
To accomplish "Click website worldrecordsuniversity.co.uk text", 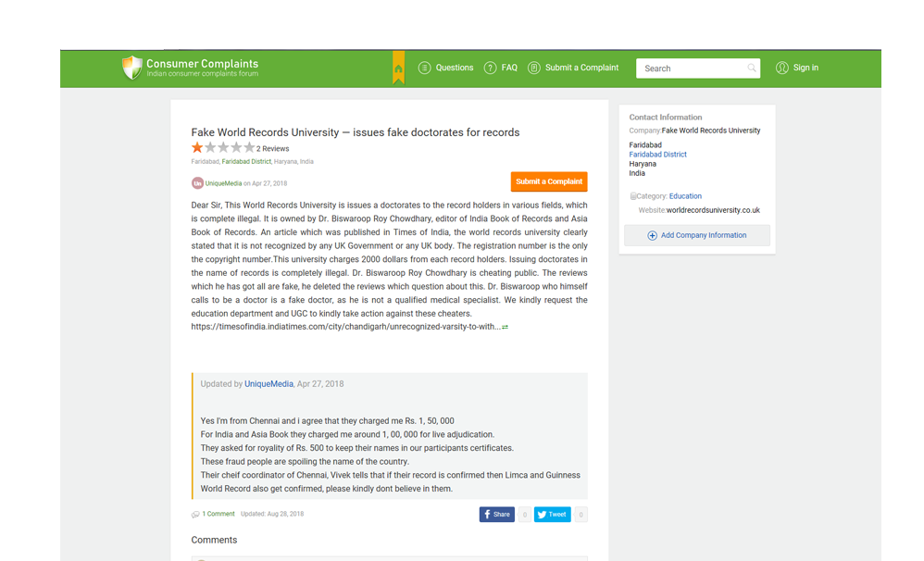I will 713,210.
